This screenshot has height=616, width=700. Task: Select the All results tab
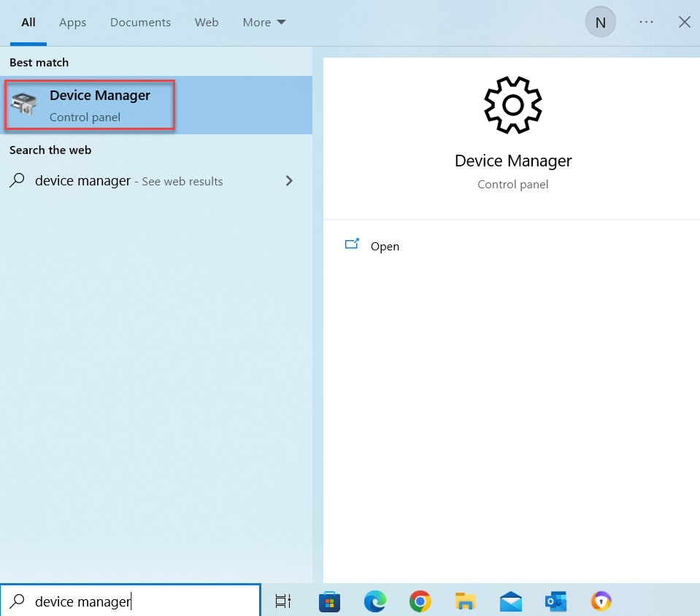(x=28, y=22)
